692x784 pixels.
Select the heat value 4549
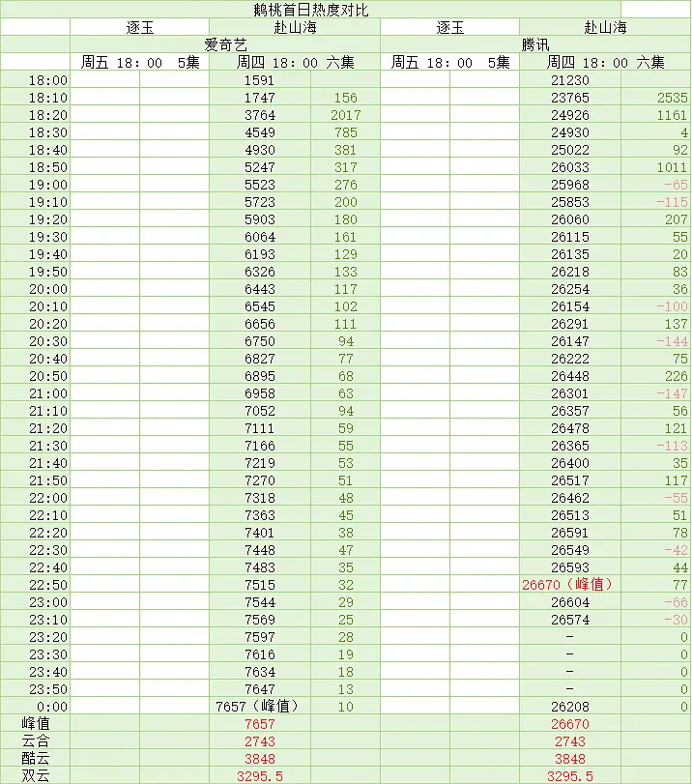(259, 132)
